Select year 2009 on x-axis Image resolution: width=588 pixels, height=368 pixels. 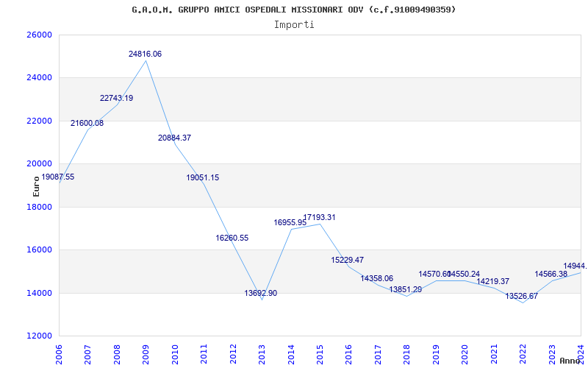(x=146, y=354)
